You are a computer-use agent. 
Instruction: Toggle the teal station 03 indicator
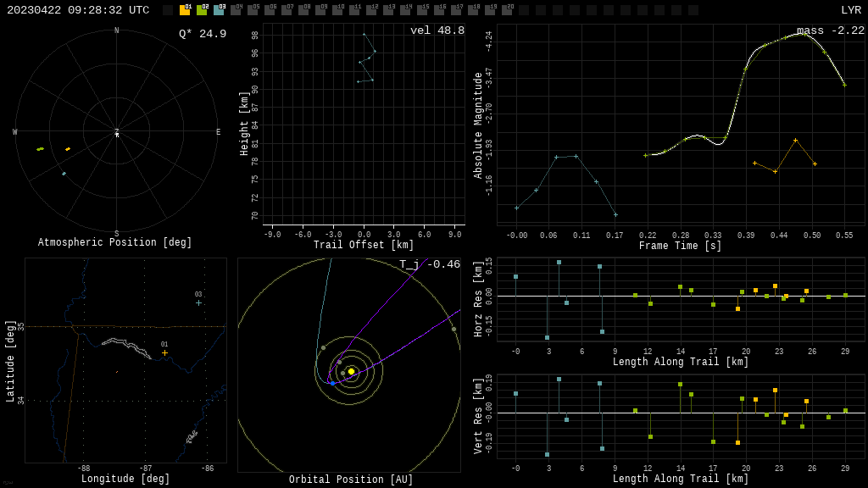click(x=219, y=10)
